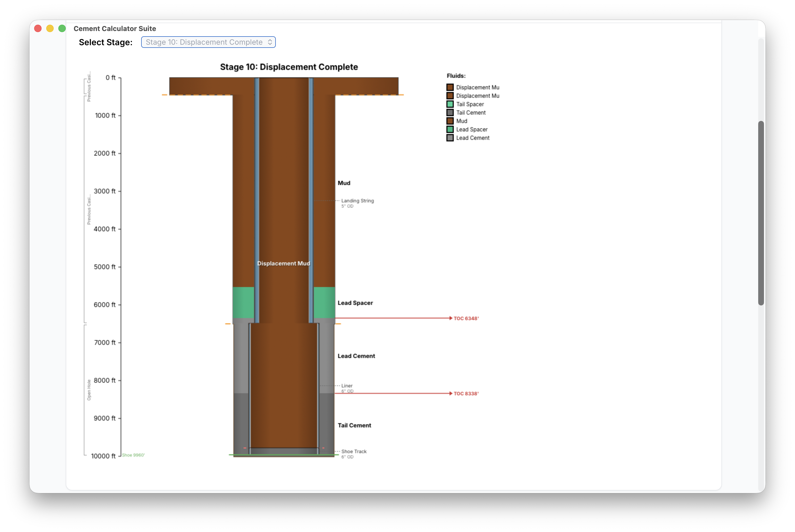Click the stage selector chevron icon
Viewport: 795px width, 532px height.
click(270, 42)
